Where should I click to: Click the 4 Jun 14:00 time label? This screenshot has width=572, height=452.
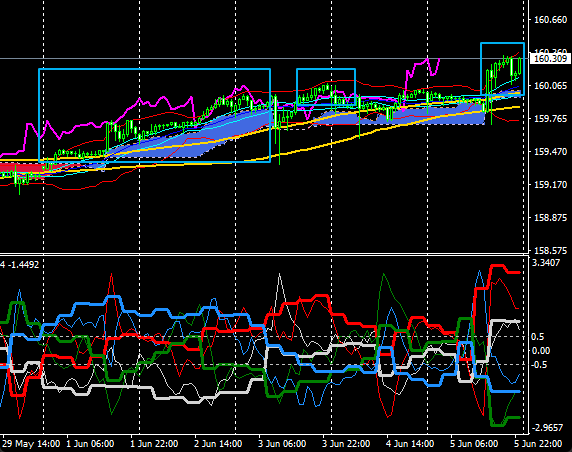coord(410,444)
